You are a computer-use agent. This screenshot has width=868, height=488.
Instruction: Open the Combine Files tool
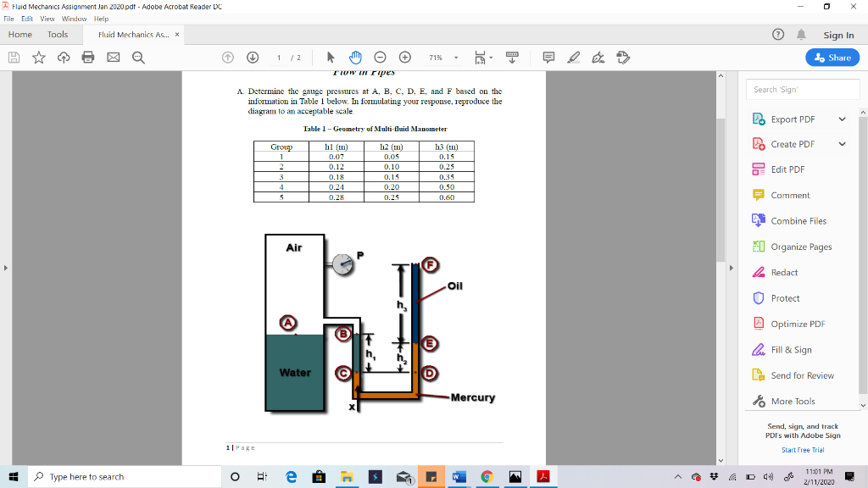[x=793, y=220]
